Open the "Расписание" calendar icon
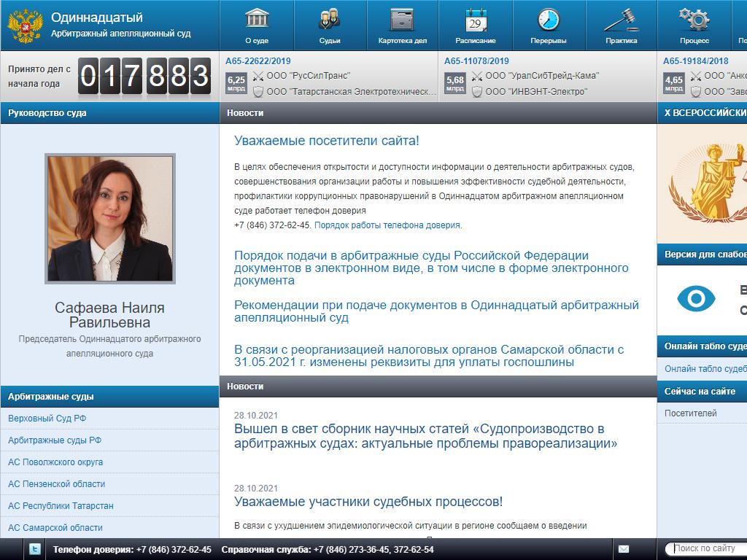This screenshot has height=560, width=747. [x=476, y=20]
